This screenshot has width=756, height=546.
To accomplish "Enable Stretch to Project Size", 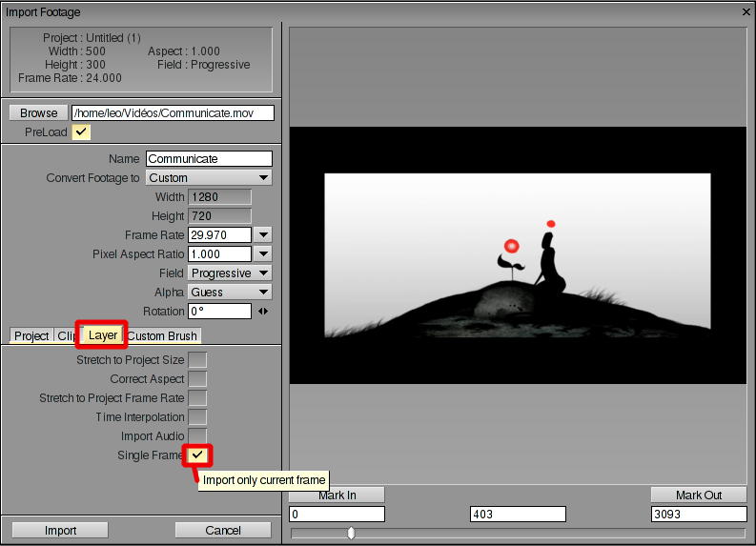I will [x=197, y=359].
